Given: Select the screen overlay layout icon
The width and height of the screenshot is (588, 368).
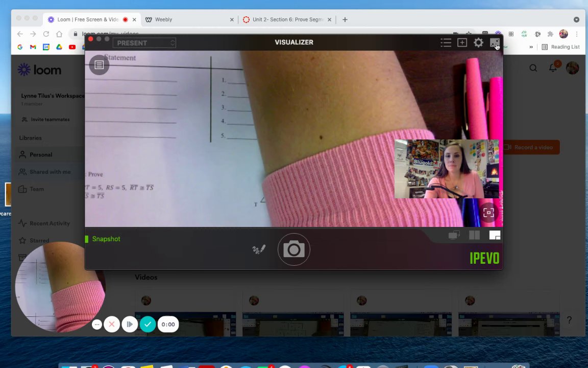Looking at the screenshot, I should tap(454, 236).
